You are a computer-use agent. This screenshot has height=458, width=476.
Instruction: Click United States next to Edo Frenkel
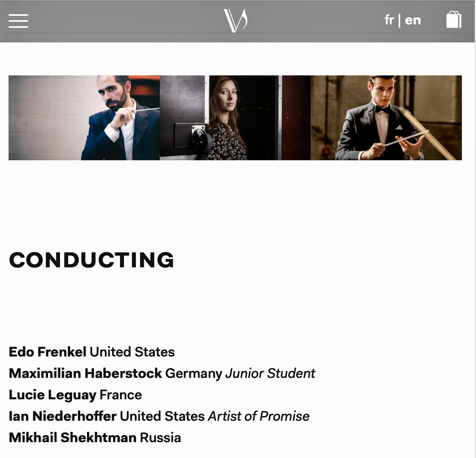pos(132,352)
